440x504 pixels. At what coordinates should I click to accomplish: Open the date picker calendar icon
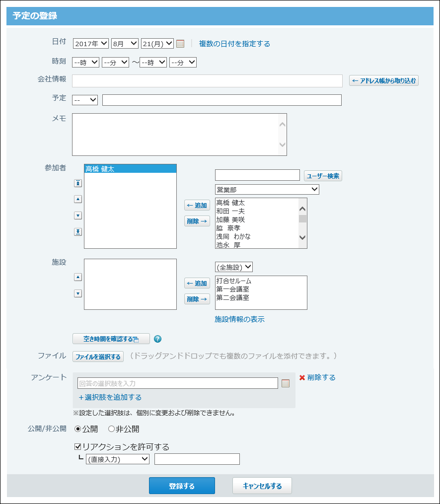click(x=180, y=44)
